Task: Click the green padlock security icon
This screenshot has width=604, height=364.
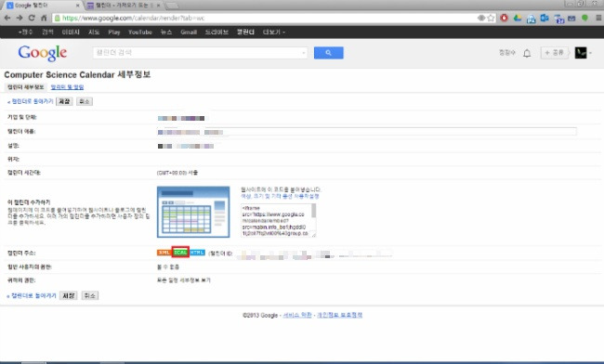Action: pos(57,18)
